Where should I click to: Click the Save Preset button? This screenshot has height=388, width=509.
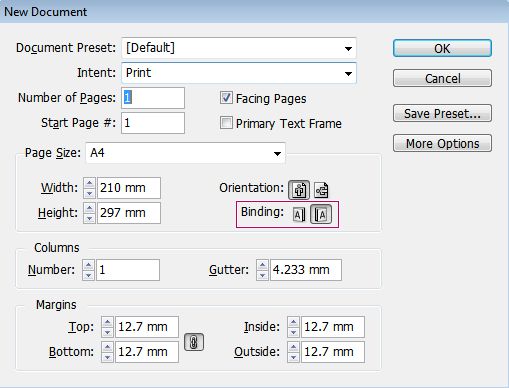tap(442, 113)
